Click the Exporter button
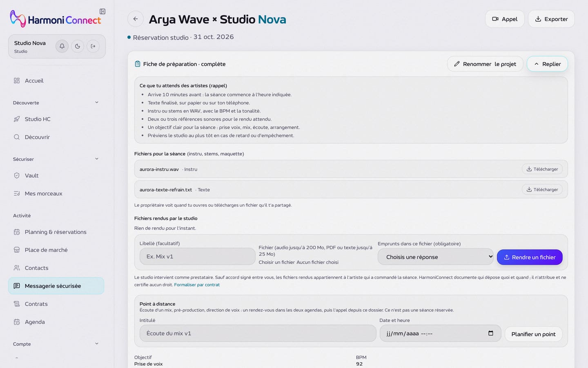588x368 pixels. coord(551,19)
